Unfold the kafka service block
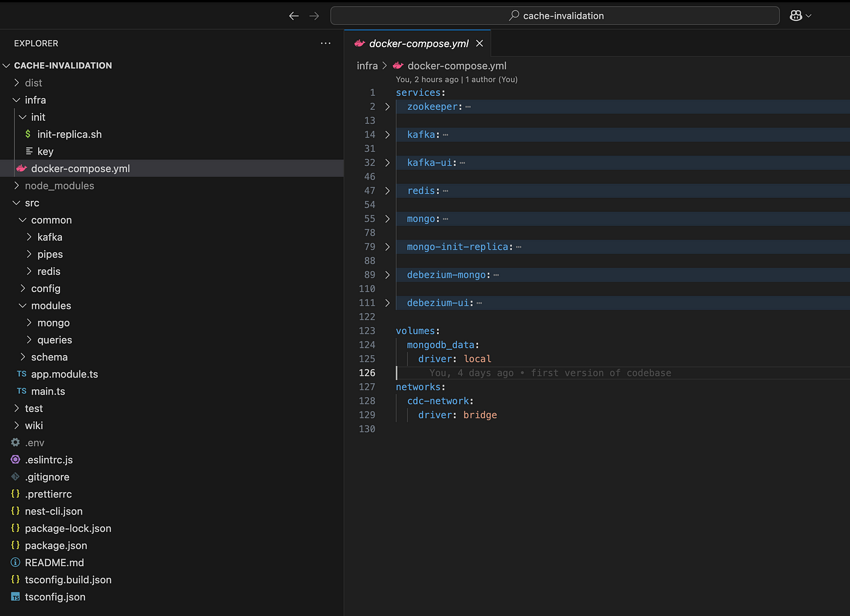Viewport: 850px width, 616px height. 387,135
